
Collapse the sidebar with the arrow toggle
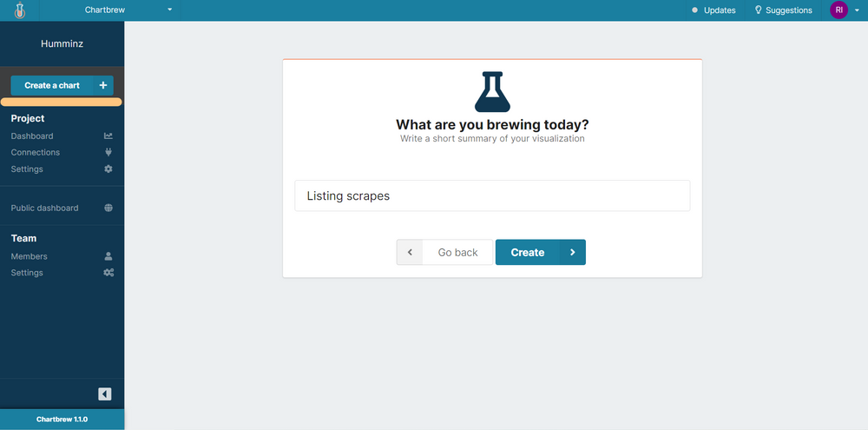pos(105,394)
